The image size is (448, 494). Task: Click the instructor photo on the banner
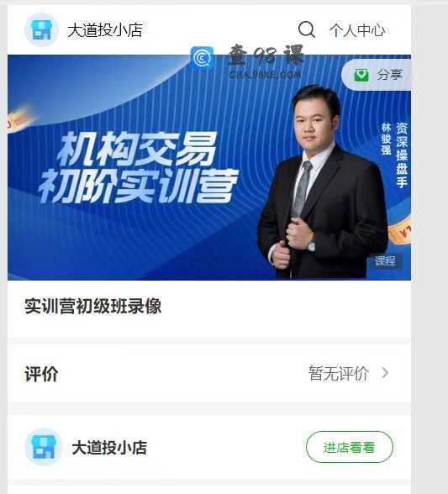[x=322, y=183]
